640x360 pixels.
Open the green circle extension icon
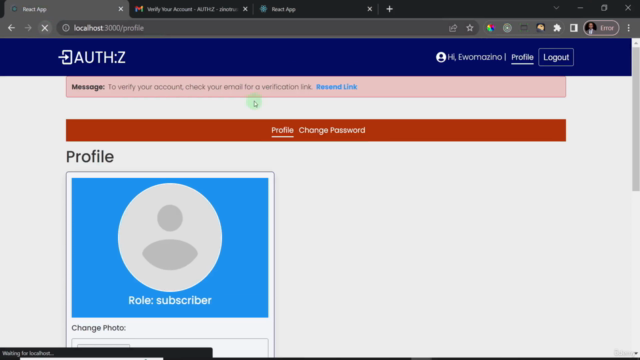coord(507,28)
